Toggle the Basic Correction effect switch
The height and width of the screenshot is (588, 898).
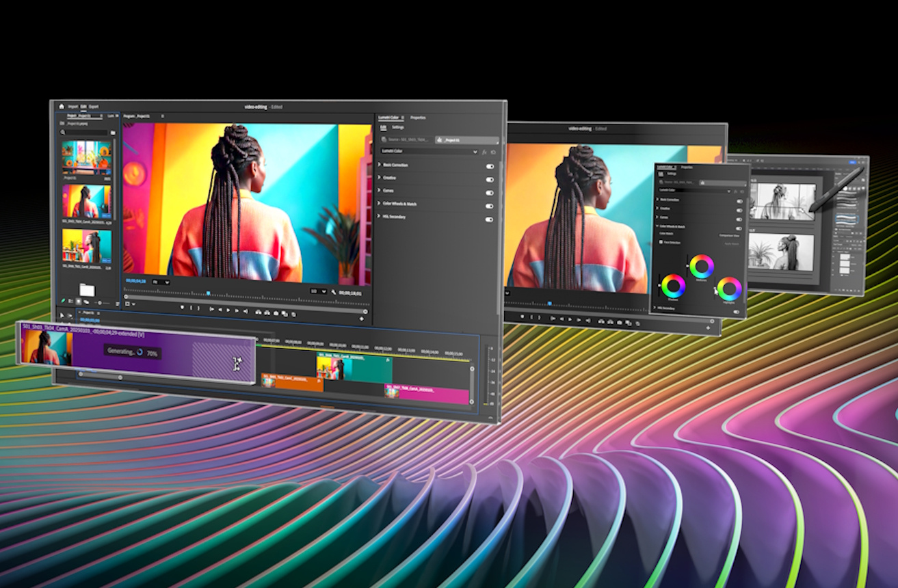click(x=490, y=166)
